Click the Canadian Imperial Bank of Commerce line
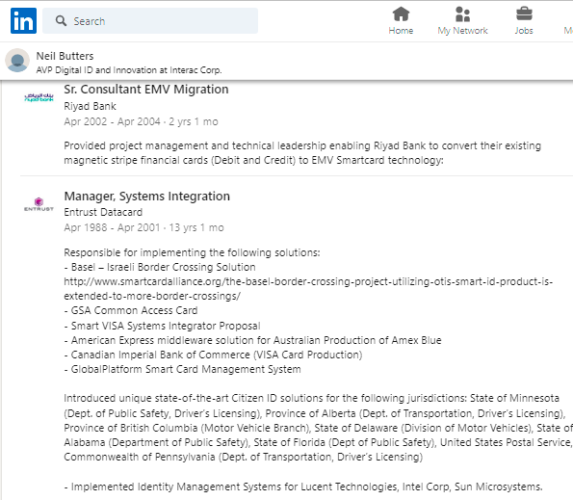This screenshot has width=573, height=500. click(213, 355)
